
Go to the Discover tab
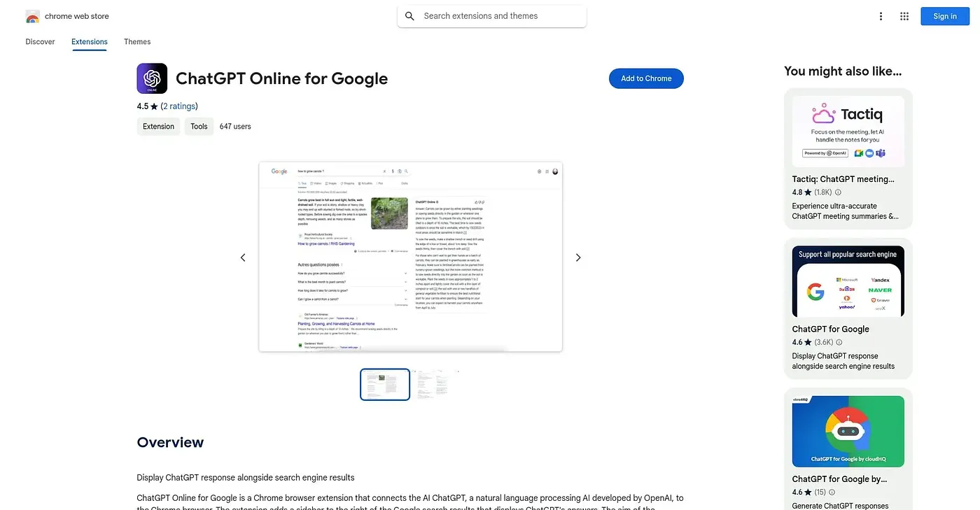point(40,42)
